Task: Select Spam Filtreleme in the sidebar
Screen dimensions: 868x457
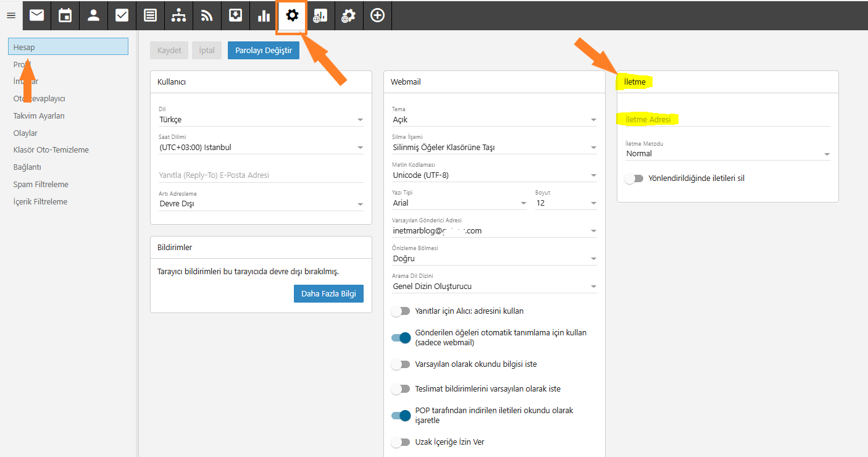Action: [41, 185]
